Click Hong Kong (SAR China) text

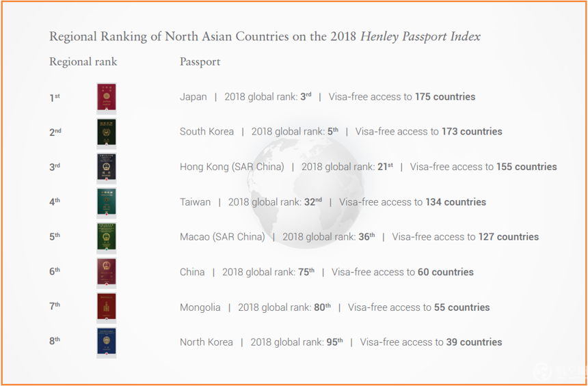pyautogui.click(x=232, y=167)
